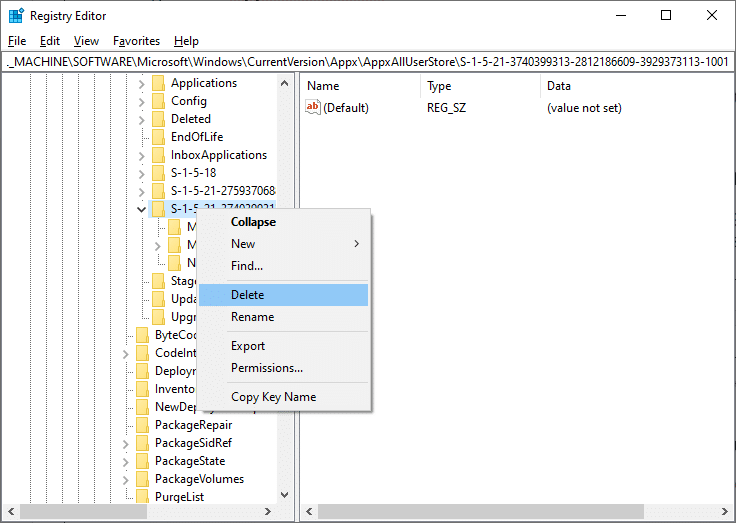Click the S-1-5-21-275937068 folder icon
The image size is (736, 523).
pyautogui.click(x=159, y=191)
